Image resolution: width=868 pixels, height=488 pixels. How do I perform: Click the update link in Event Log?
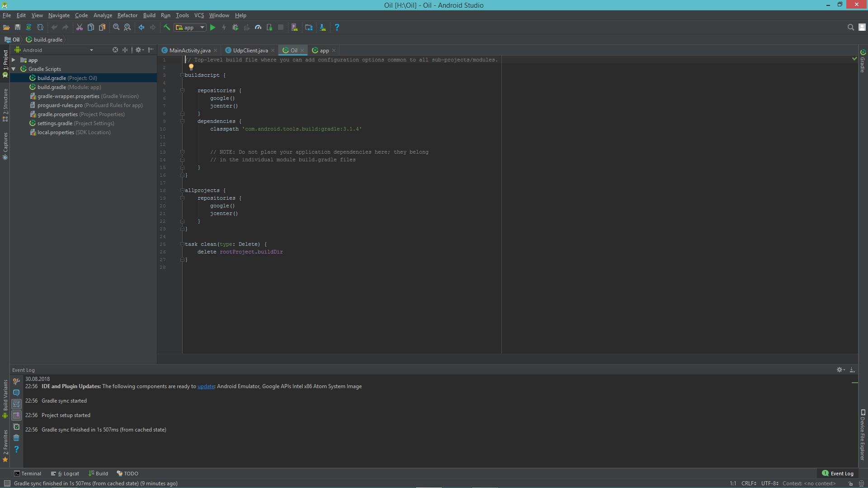click(206, 386)
